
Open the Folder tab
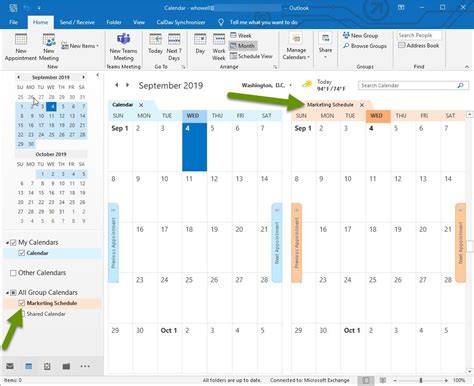pos(114,22)
